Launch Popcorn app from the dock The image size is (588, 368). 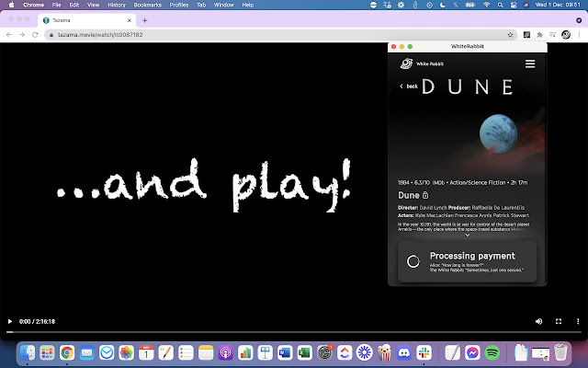[x=383, y=352]
